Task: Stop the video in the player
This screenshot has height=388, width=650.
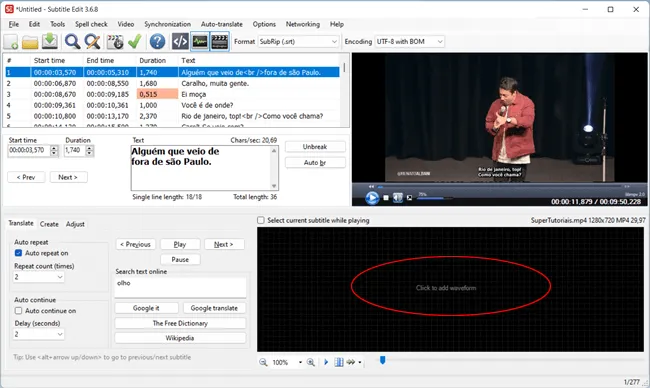Action: 386,198
